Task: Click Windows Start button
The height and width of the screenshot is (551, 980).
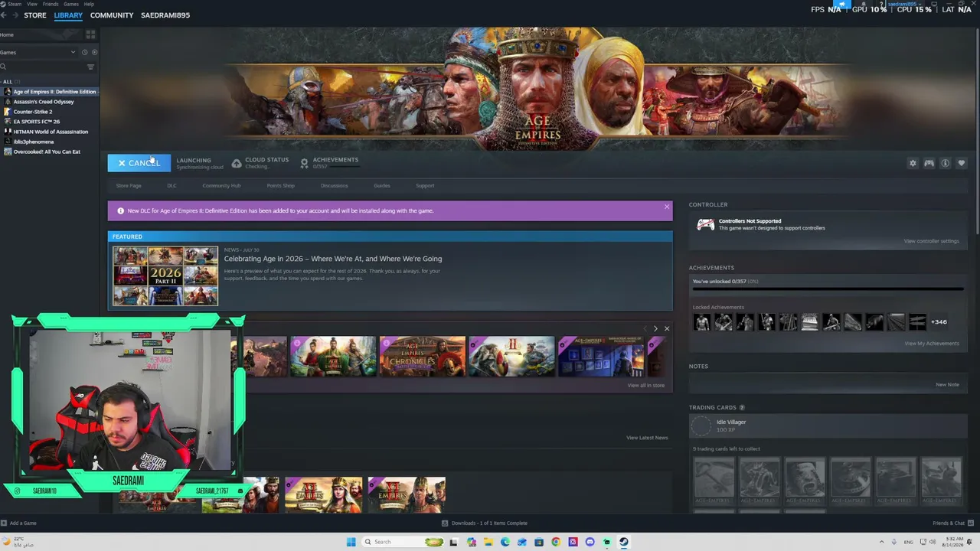Action: tap(351, 542)
